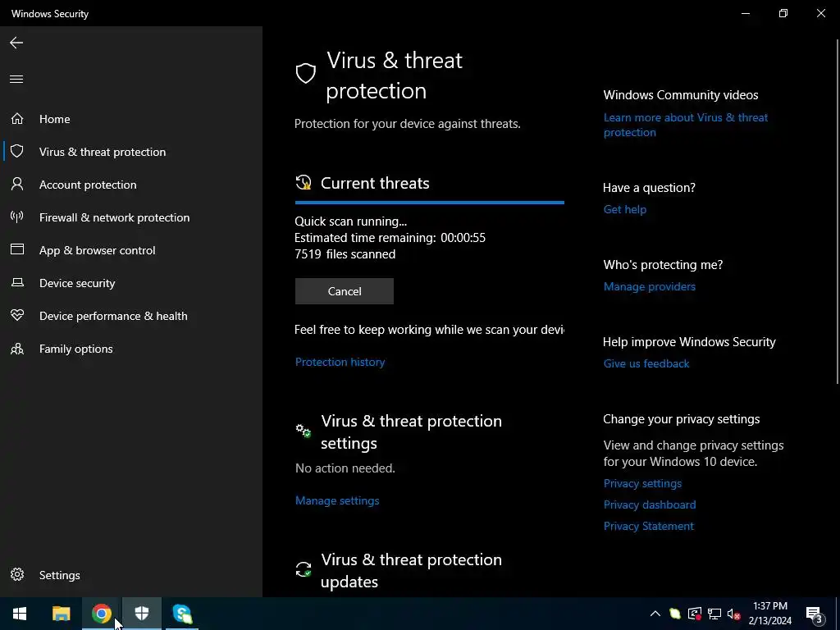Screen dimensions: 840x630
Task: Open the Privacy Statement link
Action: (648, 526)
